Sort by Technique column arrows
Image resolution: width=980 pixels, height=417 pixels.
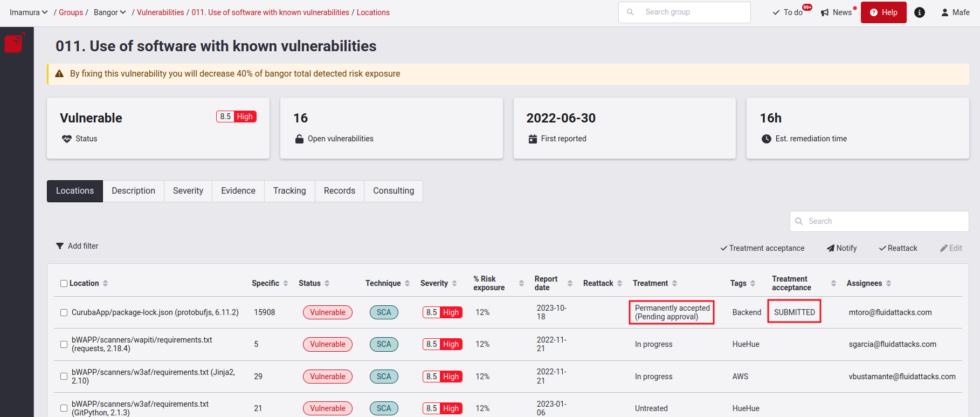tap(408, 283)
